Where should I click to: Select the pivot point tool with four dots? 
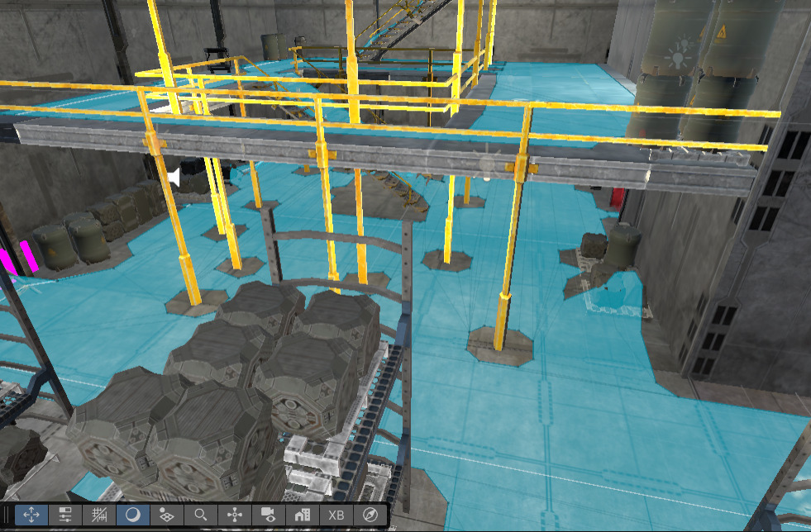(234, 516)
